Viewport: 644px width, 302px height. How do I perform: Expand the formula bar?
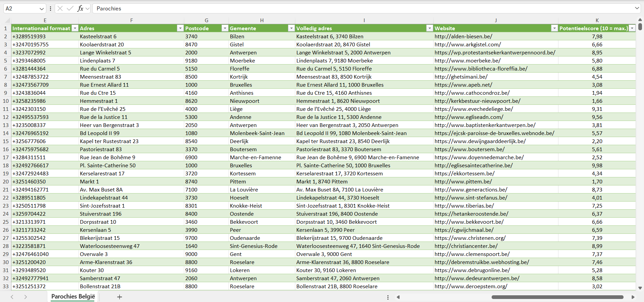point(637,8)
